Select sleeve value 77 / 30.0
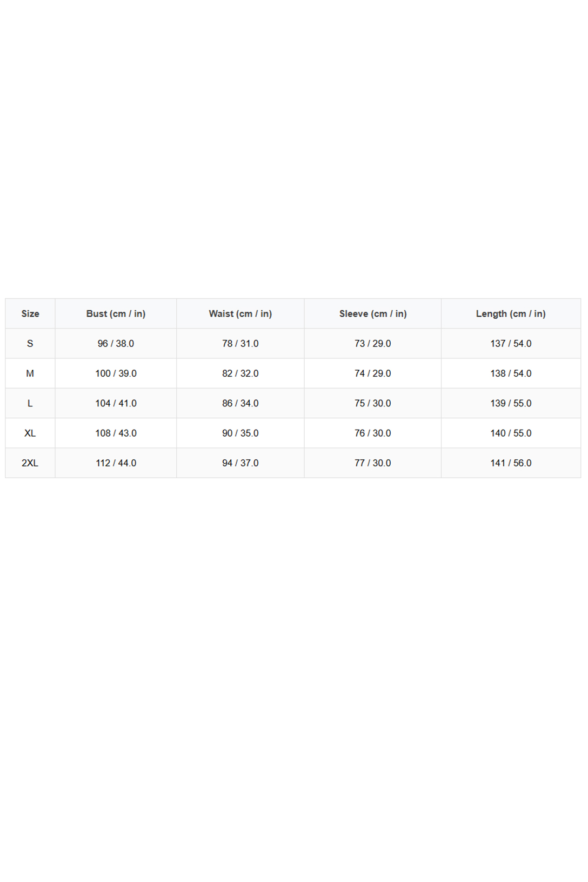Screen dimensions: 588x882 tap(373, 463)
